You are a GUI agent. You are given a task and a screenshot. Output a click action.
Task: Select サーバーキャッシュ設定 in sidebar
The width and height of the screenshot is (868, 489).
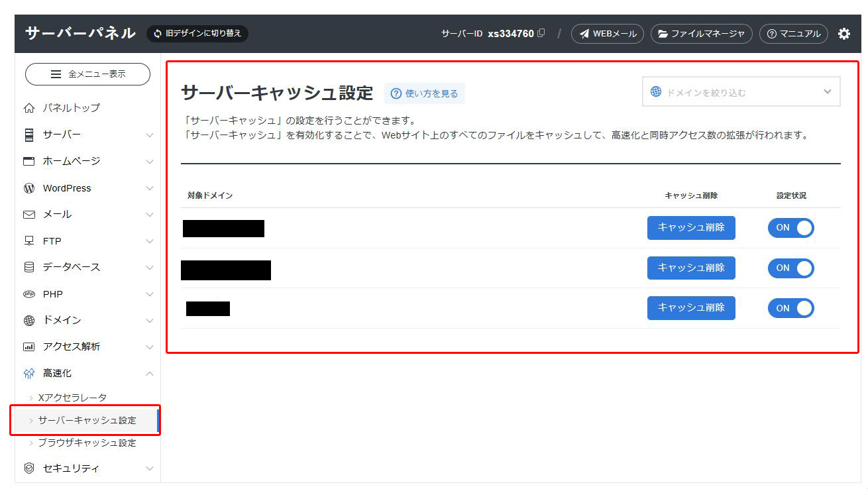pos(85,421)
